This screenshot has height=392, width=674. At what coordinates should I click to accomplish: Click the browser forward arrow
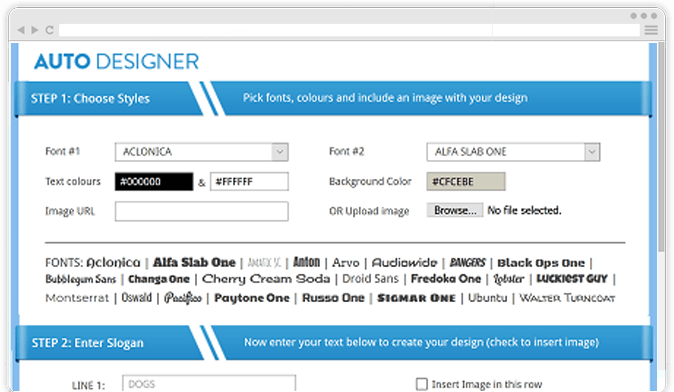[x=35, y=30]
